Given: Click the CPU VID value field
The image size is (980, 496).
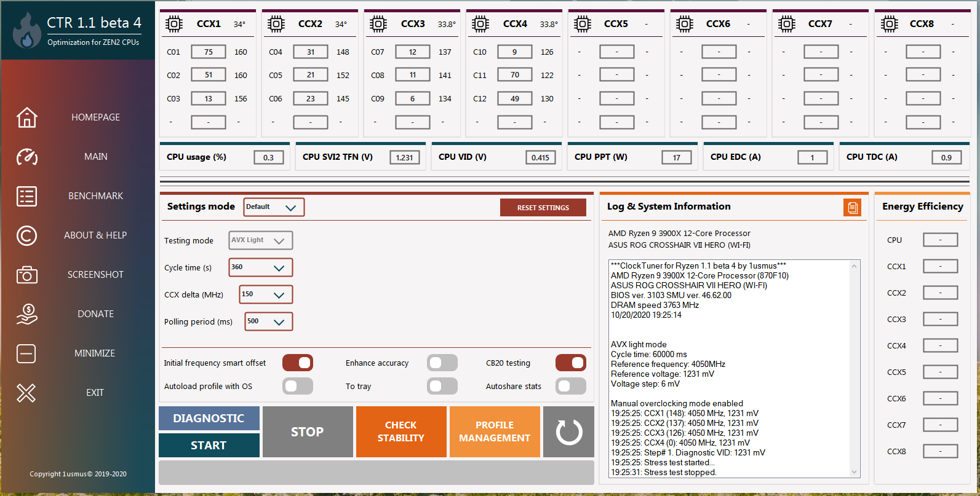Looking at the screenshot, I should pos(541,158).
